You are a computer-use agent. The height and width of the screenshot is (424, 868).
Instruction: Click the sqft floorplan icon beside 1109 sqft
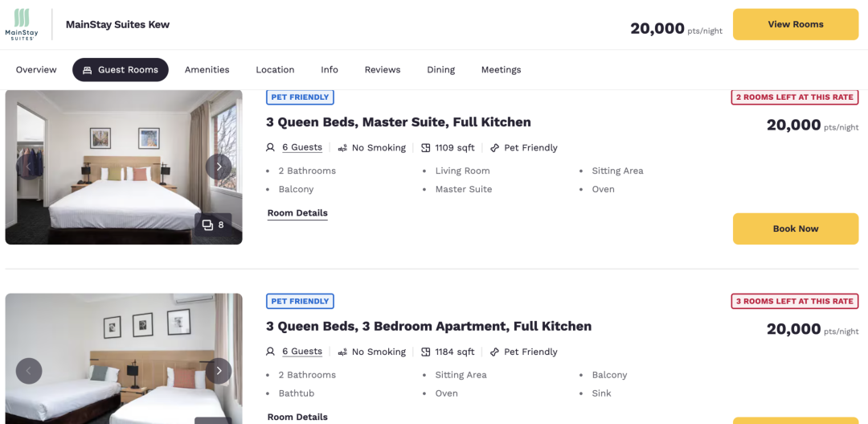pos(426,148)
